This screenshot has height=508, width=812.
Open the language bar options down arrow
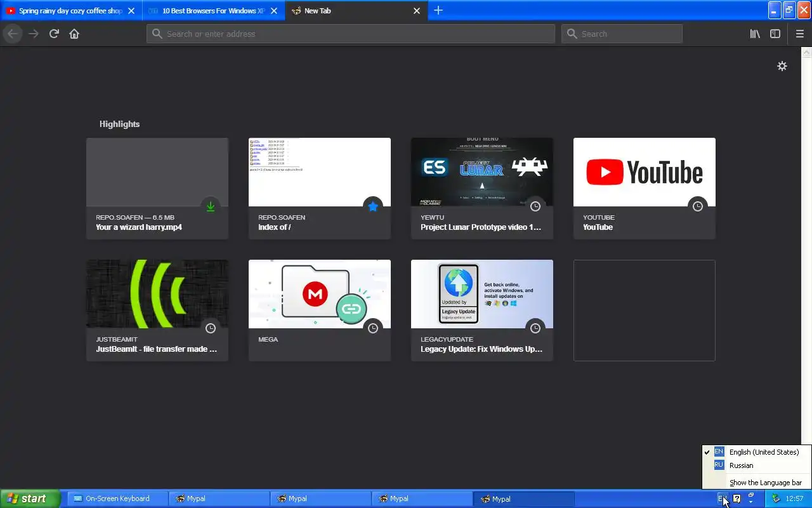(751, 502)
